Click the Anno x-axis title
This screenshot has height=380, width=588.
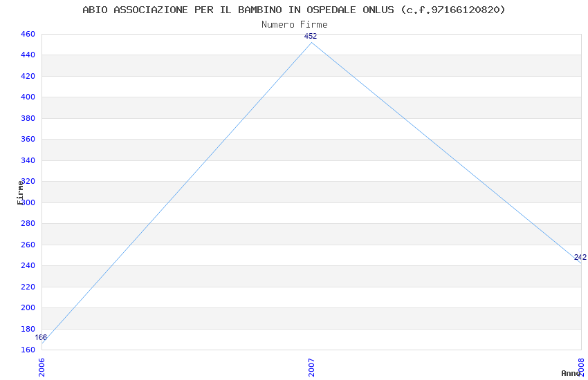pyautogui.click(x=571, y=373)
